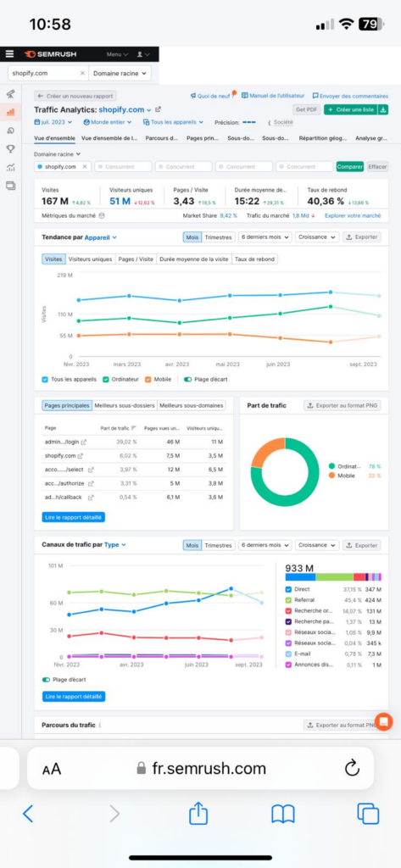Click the Semrush logo
The height and width of the screenshot is (868, 401).
(x=50, y=54)
